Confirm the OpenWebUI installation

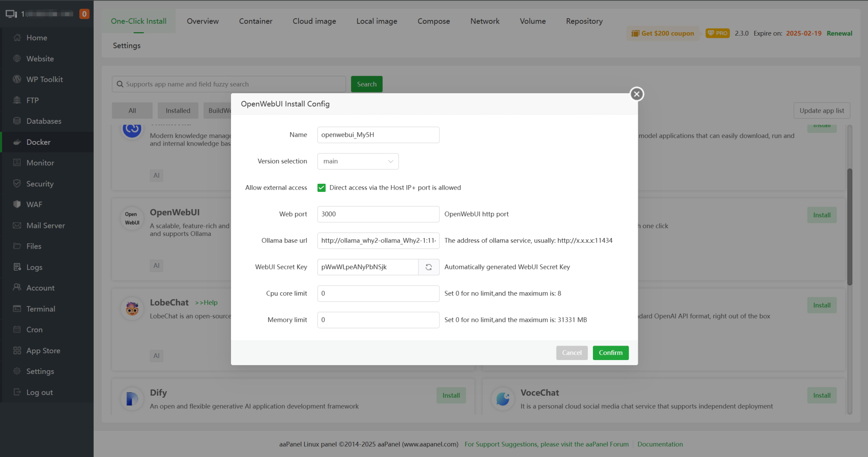(x=610, y=352)
